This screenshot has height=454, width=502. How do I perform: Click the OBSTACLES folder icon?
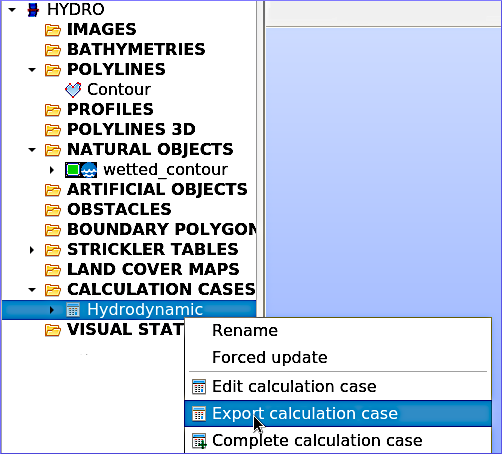(x=53, y=210)
